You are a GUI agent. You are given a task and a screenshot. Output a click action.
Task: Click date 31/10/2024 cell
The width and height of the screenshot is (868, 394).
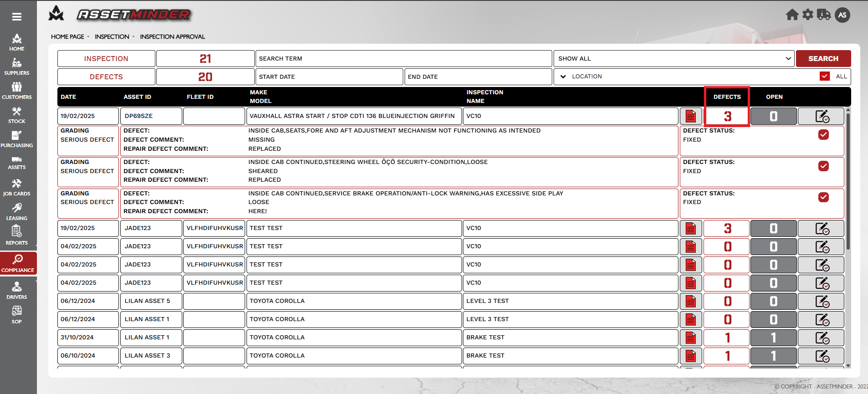(88, 338)
